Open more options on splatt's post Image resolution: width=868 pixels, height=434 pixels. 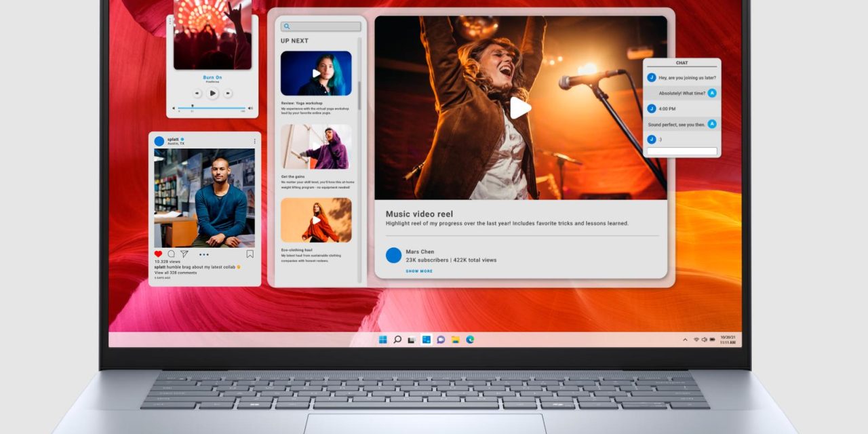tap(255, 141)
